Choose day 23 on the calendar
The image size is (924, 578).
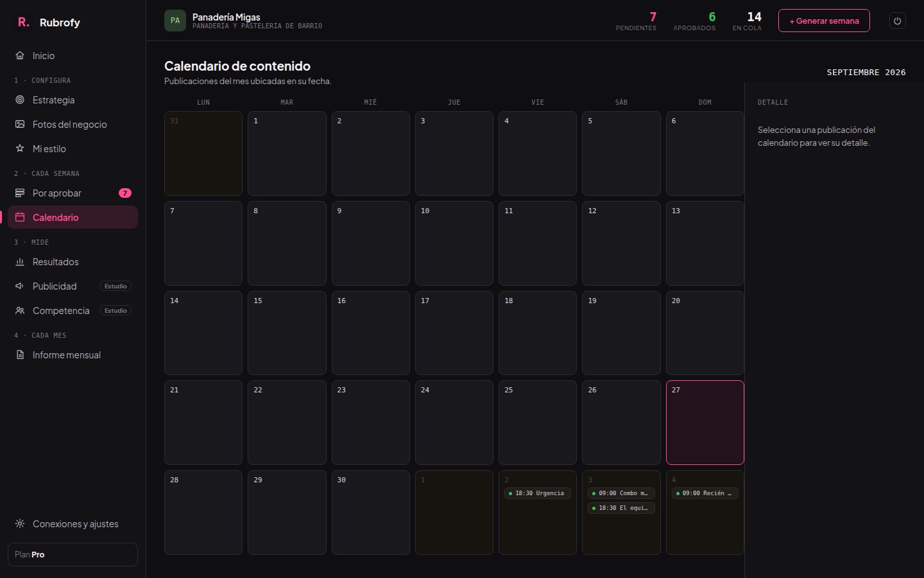(371, 423)
